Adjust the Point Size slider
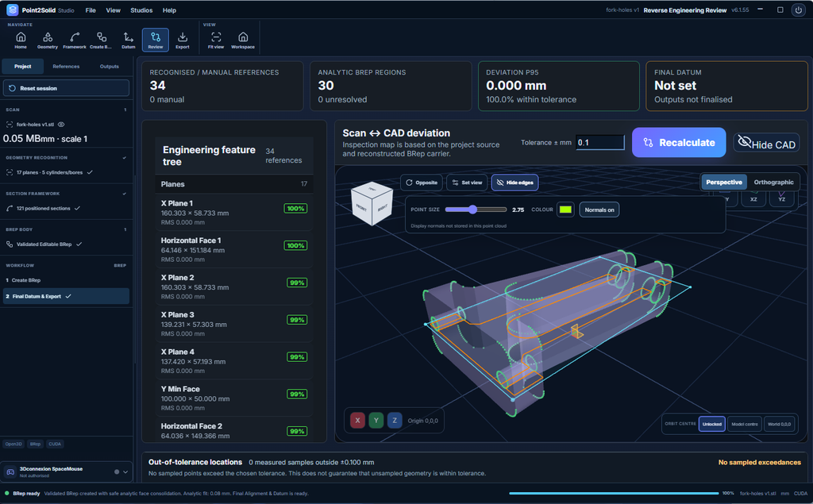813x504 pixels. 476,210
